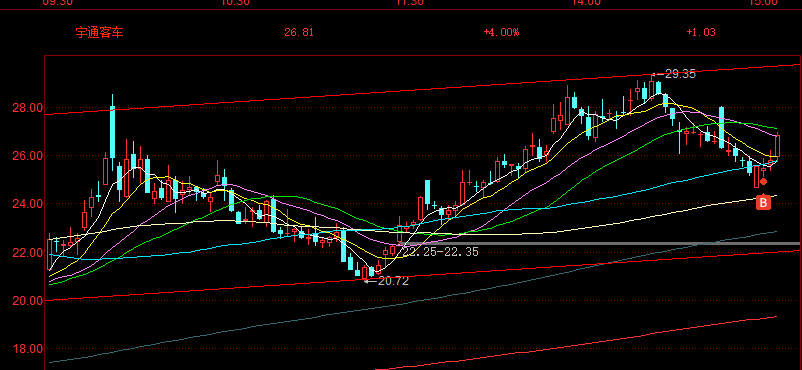Click the 14:00 time axis label
Viewport: 802px width, 370px height.
[x=586, y=3]
